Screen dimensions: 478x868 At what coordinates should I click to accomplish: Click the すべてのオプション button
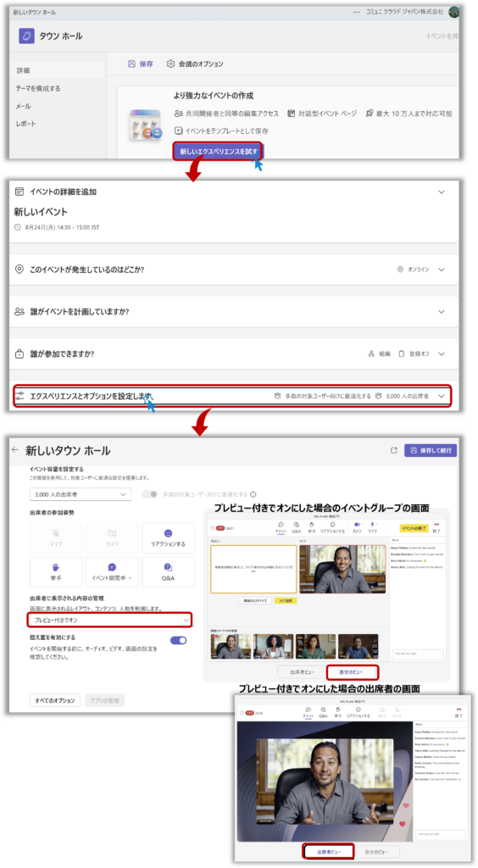(55, 700)
